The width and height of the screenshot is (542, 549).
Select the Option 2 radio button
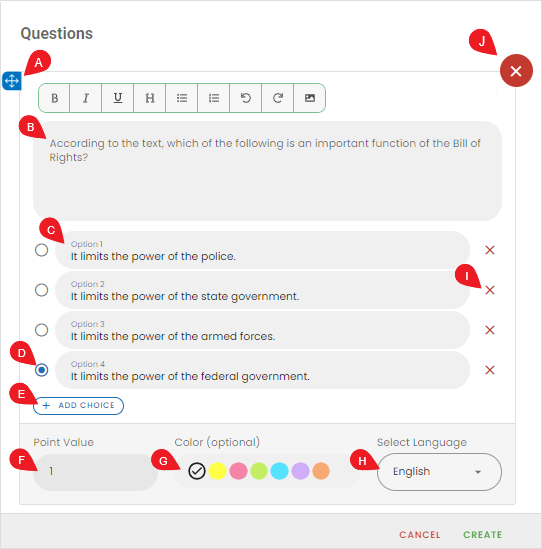[42, 290]
